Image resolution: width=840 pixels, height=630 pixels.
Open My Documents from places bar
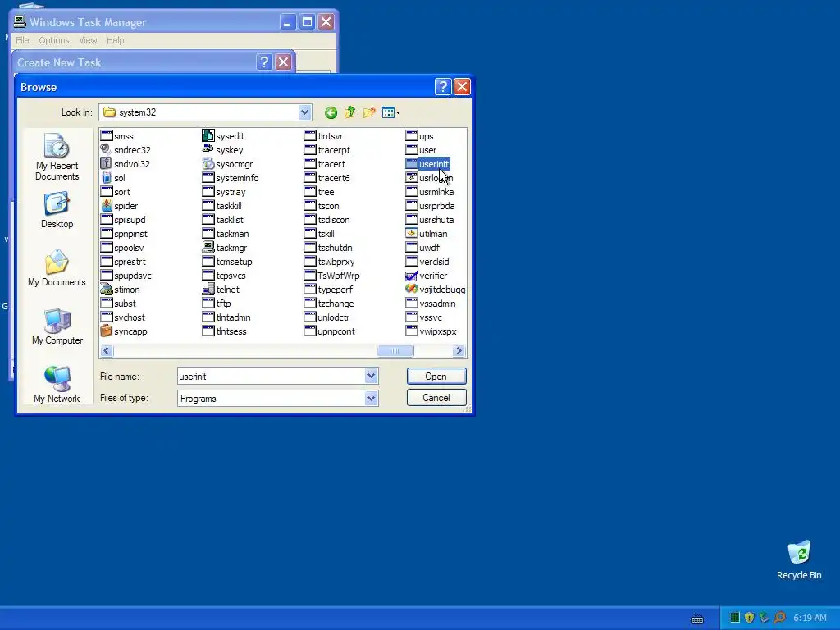(57, 268)
